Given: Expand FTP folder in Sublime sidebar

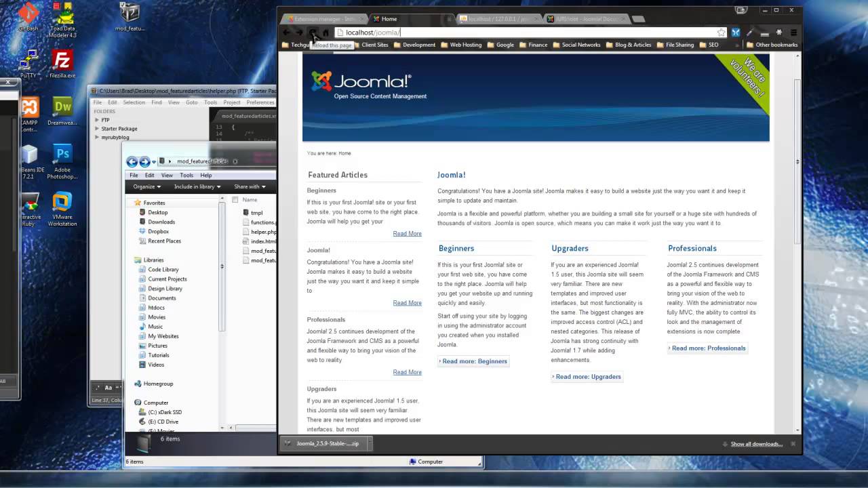Looking at the screenshot, I should click(x=97, y=120).
